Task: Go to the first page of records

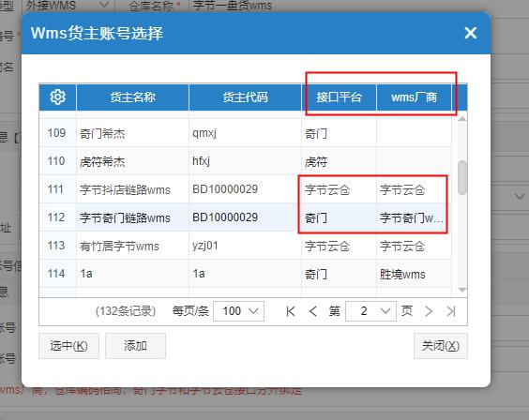Action: click(290, 311)
